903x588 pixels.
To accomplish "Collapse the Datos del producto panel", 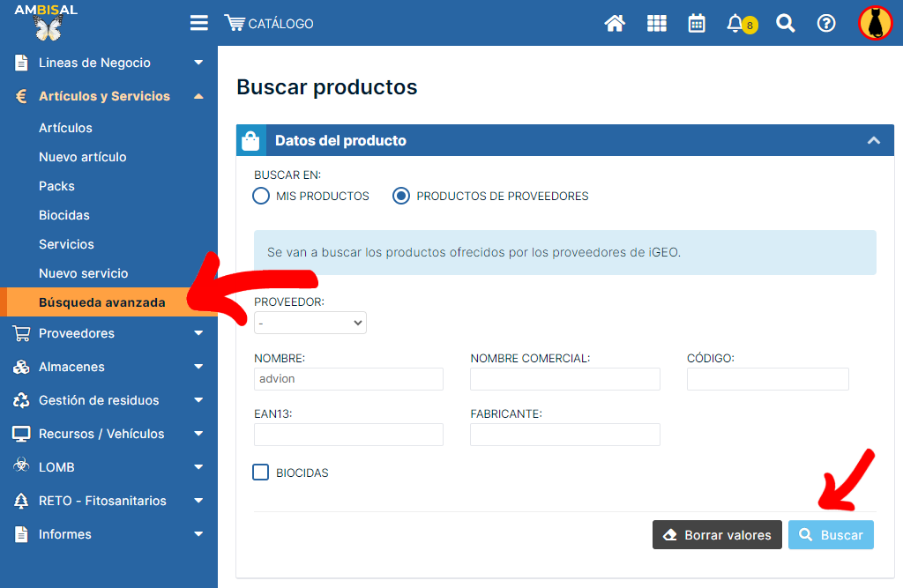I will (874, 140).
